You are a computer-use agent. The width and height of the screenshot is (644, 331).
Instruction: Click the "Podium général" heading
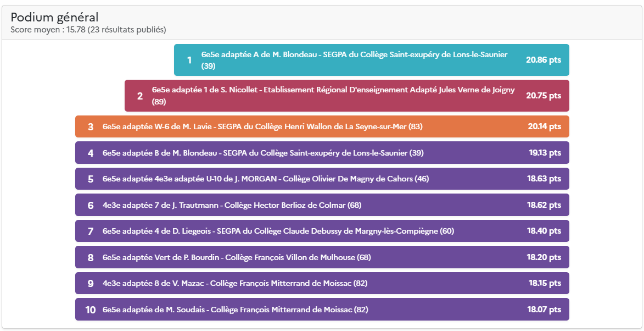click(55, 18)
